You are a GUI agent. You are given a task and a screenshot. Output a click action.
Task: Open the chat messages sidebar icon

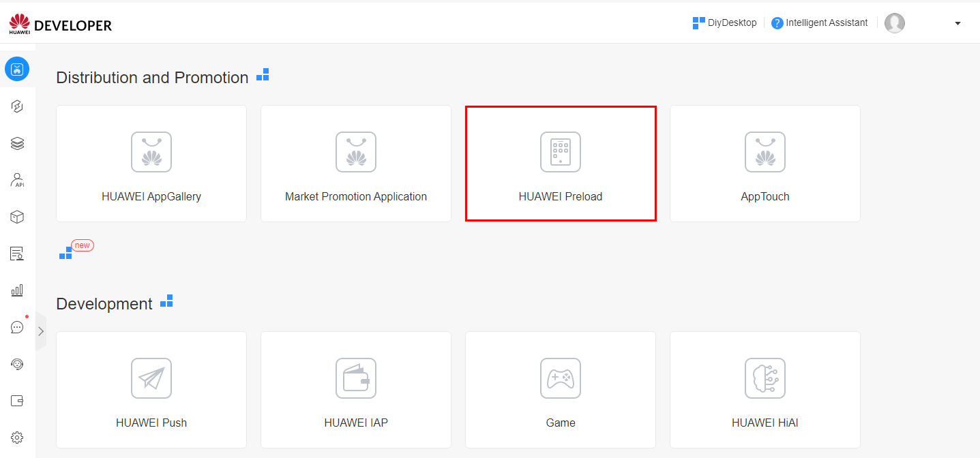[x=18, y=327]
